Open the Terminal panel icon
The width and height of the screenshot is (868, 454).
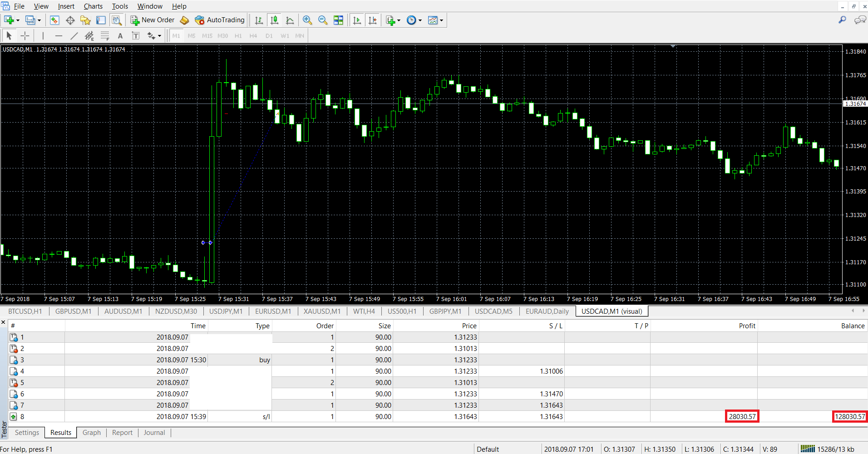(101, 20)
